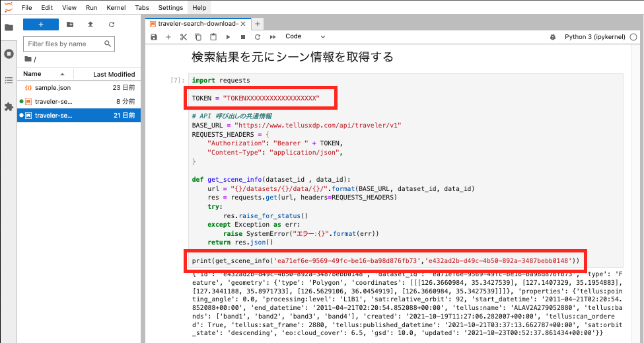The width and height of the screenshot is (644, 343).
Task: Click the Filter files by name field
Action: pos(69,44)
